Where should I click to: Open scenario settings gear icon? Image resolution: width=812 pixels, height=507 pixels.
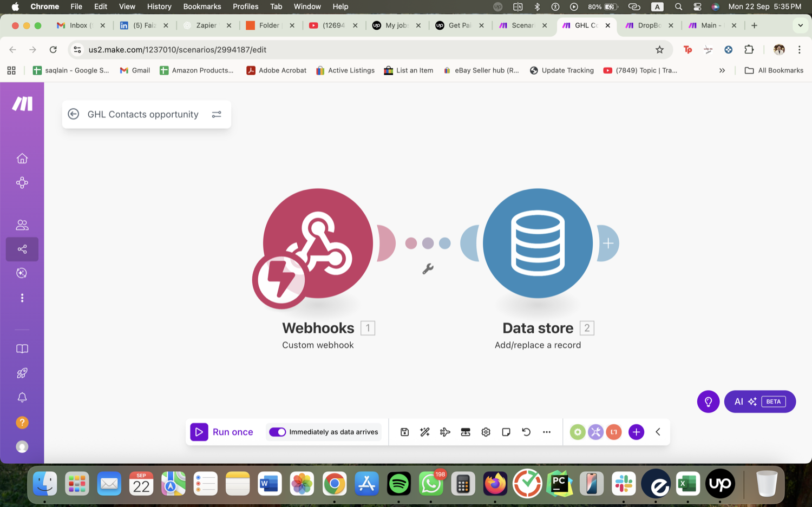[486, 432]
